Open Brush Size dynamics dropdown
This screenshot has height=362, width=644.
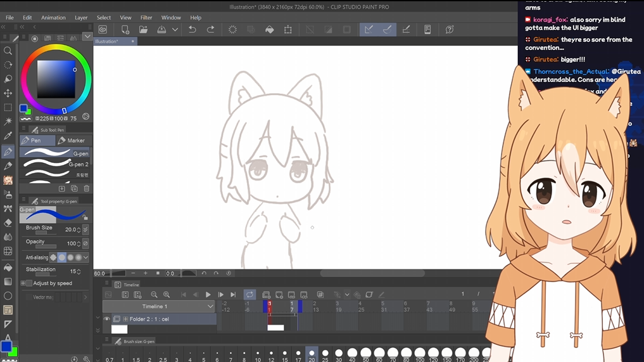click(x=85, y=229)
